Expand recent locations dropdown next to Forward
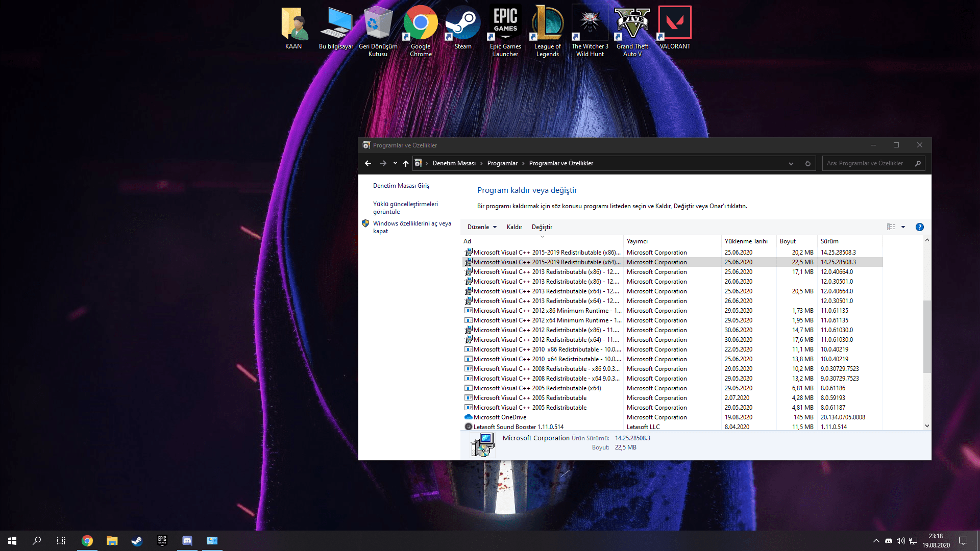This screenshot has height=551, width=980. [x=395, y=163]
